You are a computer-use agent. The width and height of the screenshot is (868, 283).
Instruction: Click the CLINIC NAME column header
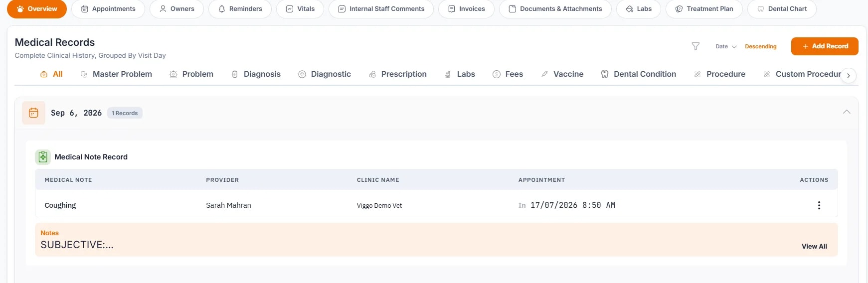click(378, 180)
